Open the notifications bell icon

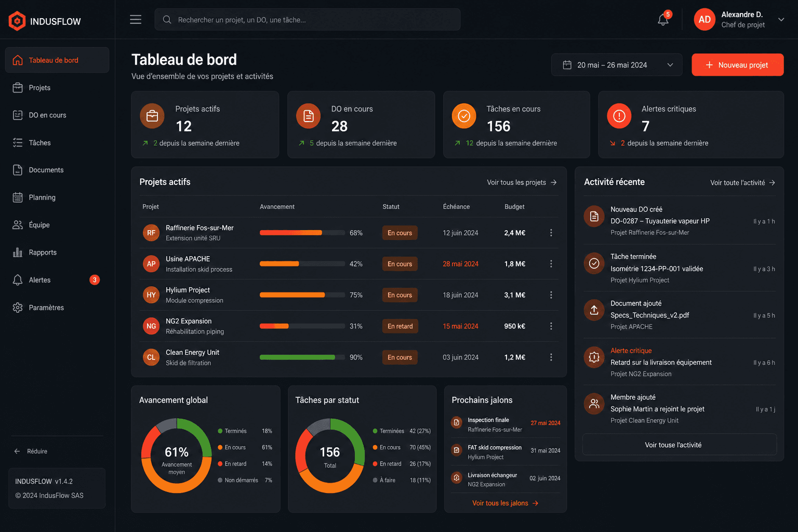(663, 20)
